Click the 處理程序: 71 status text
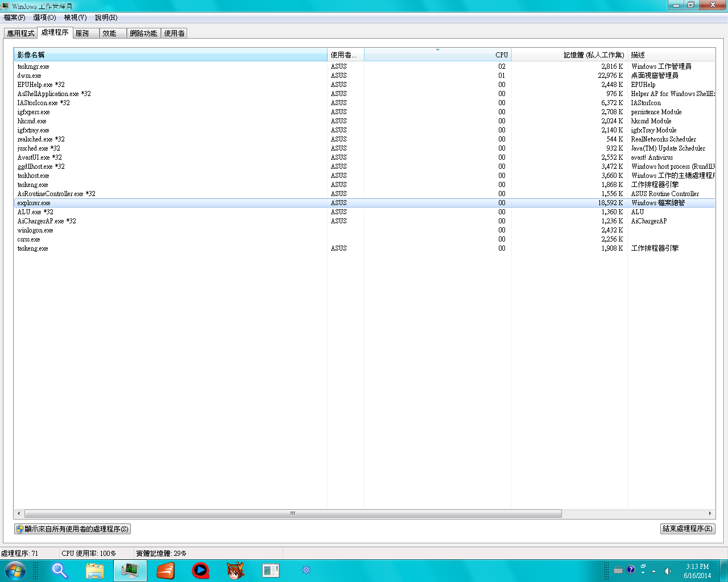 [20, 553]
